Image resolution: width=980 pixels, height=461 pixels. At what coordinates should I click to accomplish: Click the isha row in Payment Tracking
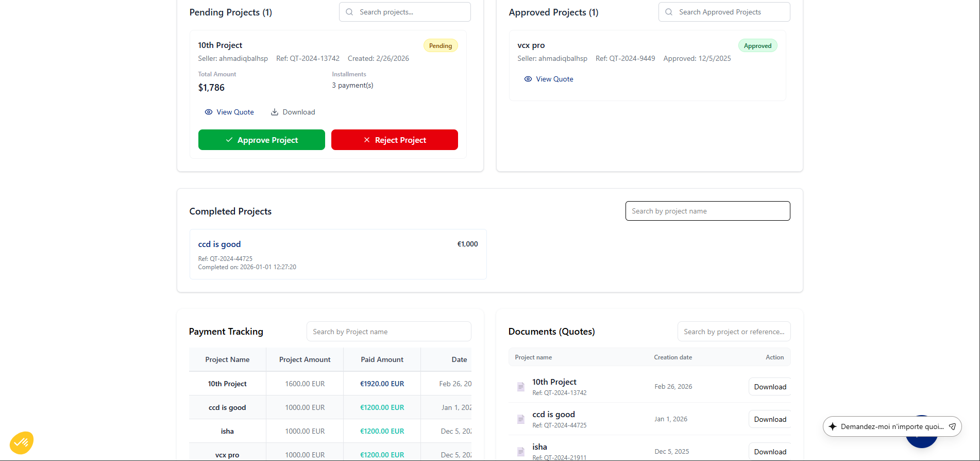330,431
